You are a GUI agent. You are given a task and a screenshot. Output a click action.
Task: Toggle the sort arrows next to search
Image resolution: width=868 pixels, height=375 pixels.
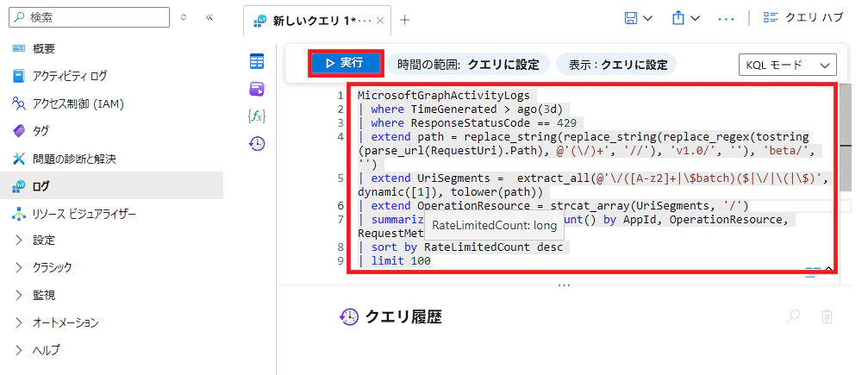click(x=184, y=17)
